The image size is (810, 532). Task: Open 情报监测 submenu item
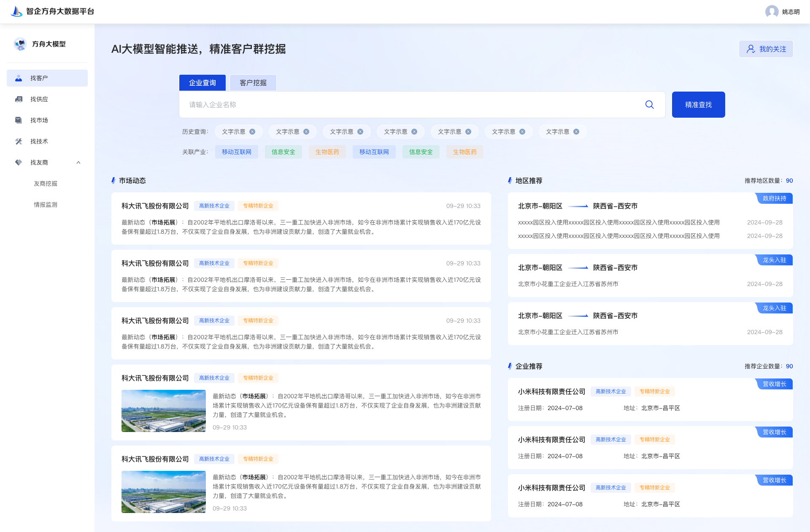(x=46, y=205)
